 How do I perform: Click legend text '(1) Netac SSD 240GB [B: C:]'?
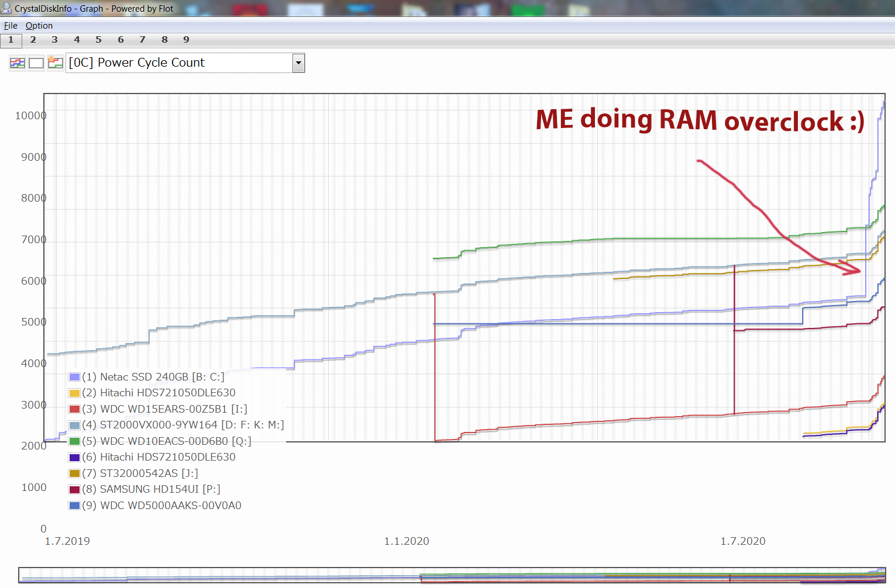click(153, 377)
